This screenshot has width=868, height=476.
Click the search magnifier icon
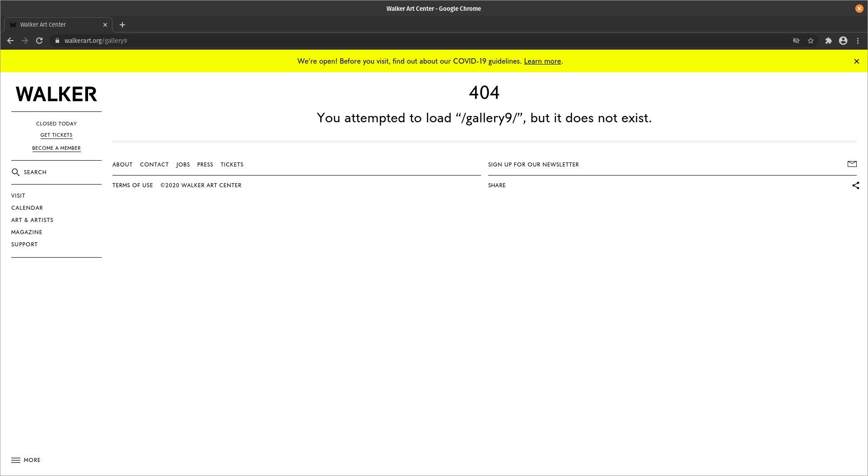coord(16,172)
